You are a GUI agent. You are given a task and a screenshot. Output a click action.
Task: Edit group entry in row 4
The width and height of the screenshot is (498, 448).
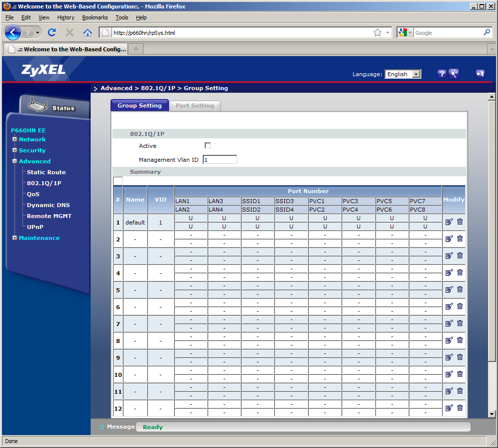click(449, 272)
